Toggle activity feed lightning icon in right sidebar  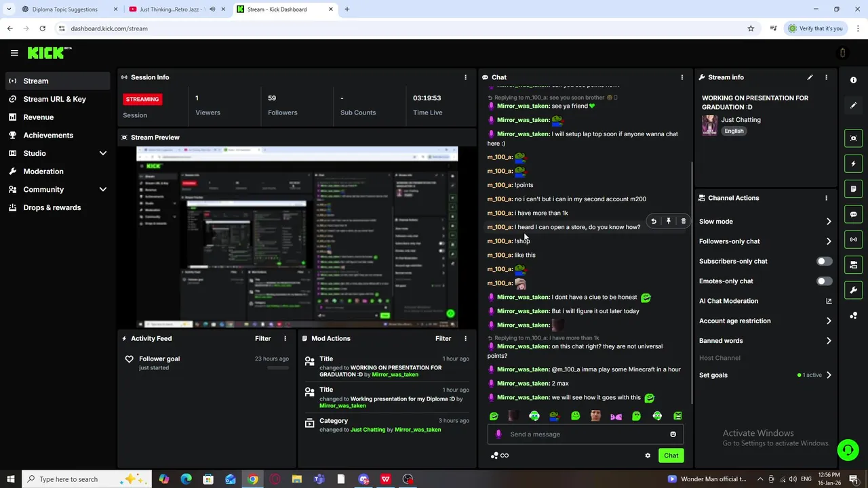click(x=853, y=163)
